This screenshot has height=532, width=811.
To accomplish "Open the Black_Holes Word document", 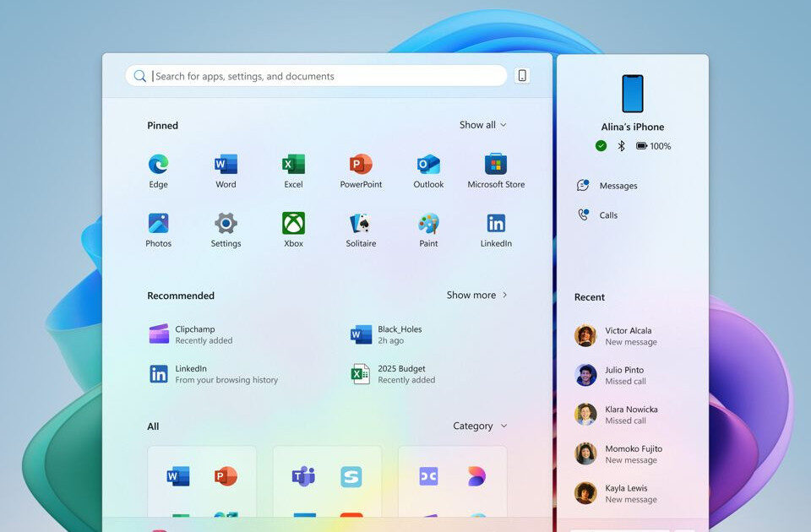I will [386, 334].
